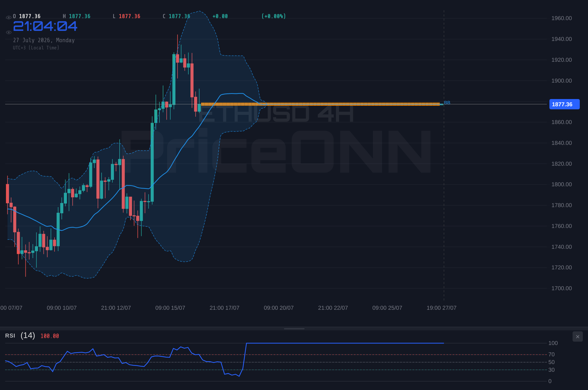Click the RSI (14) indicator title
The image size is (588, 390).
[20, 335]
